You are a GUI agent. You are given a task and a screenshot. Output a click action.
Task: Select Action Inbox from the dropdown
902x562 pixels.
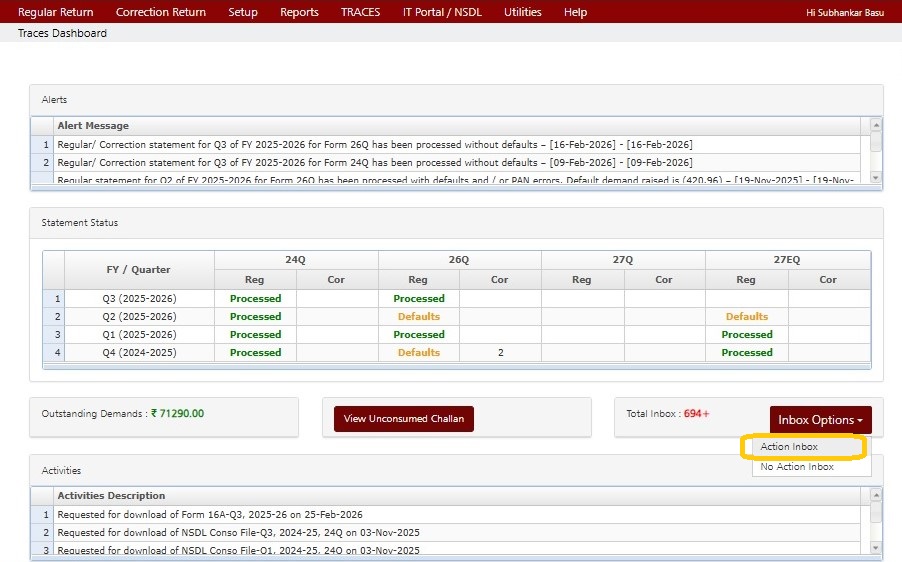pos(789,447)
